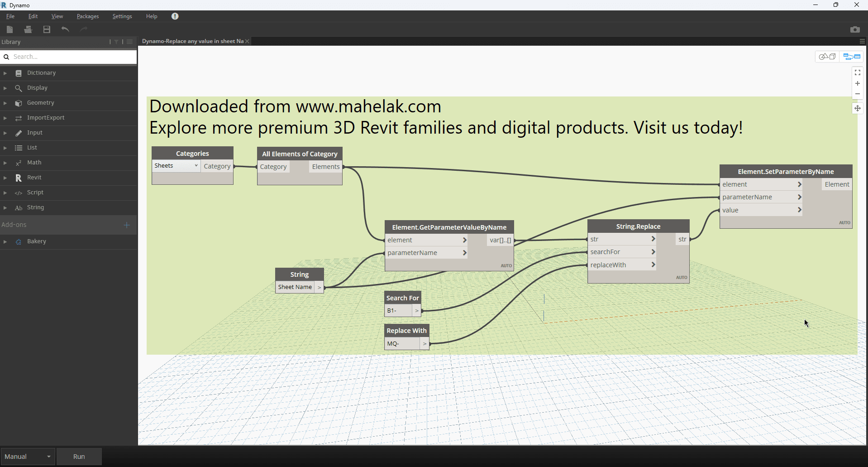Open the View menu

[57, 16]
